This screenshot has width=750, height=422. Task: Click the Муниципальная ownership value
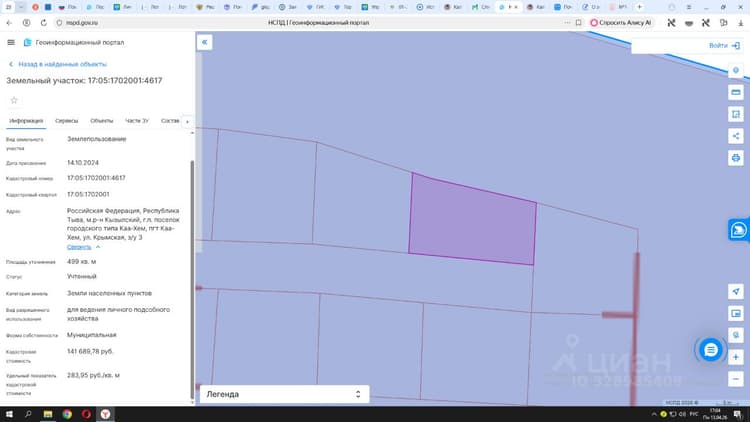(91, 335)
